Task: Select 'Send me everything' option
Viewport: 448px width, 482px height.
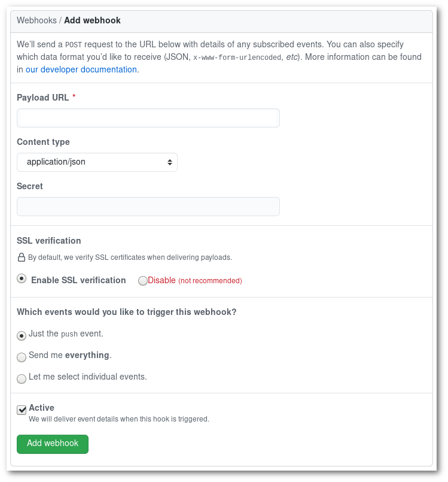Action: pyautogui.click(x=22, y=357)
